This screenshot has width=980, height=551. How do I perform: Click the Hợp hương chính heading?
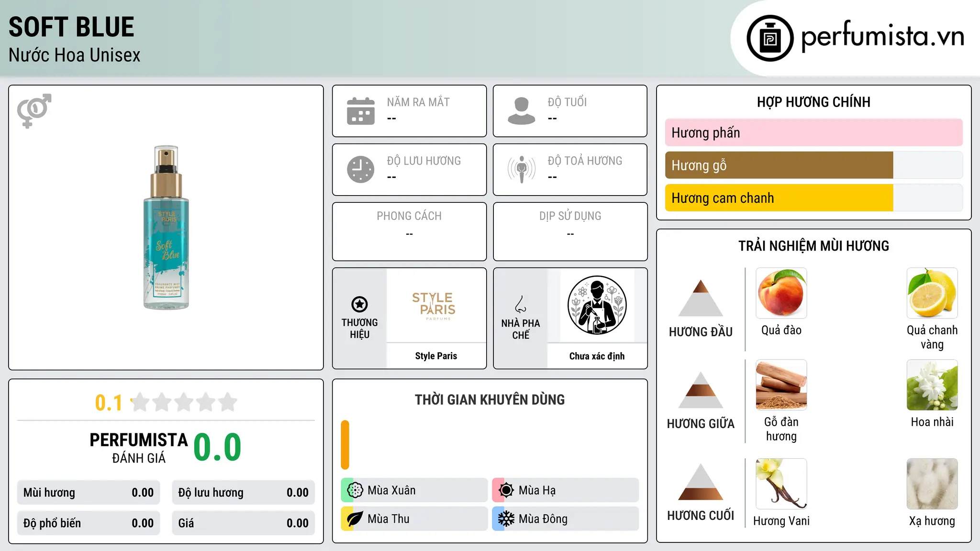click(813, 102)
